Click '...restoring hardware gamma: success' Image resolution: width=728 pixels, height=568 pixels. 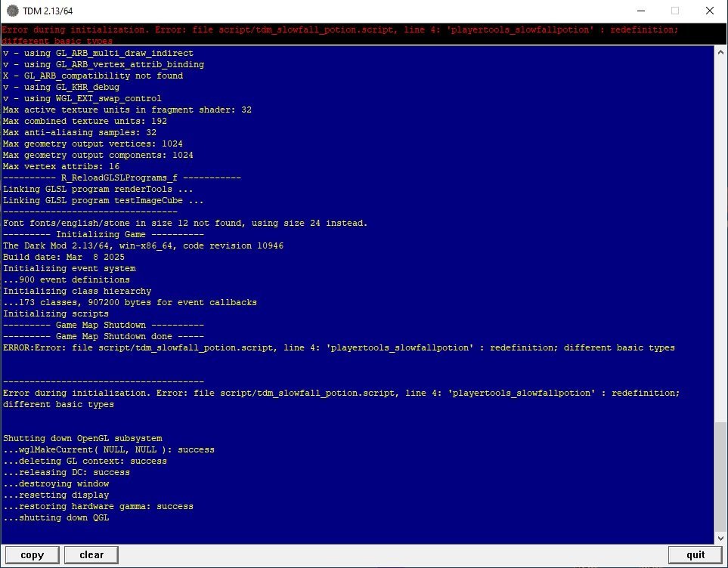tap(98, 506)
